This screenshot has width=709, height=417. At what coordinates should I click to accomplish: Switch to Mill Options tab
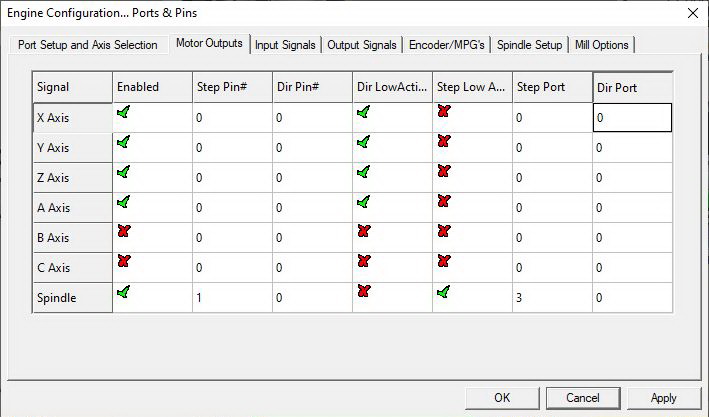(x=602, y=45)
